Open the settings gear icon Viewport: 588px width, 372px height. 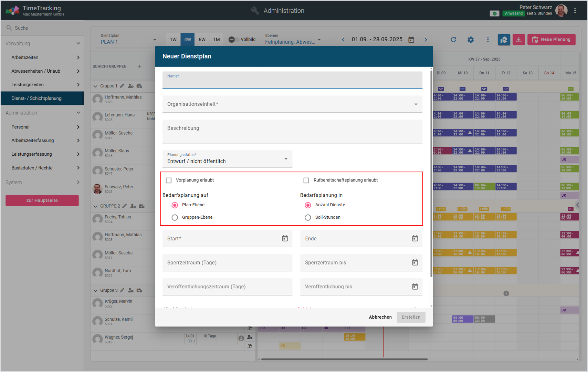471,40
